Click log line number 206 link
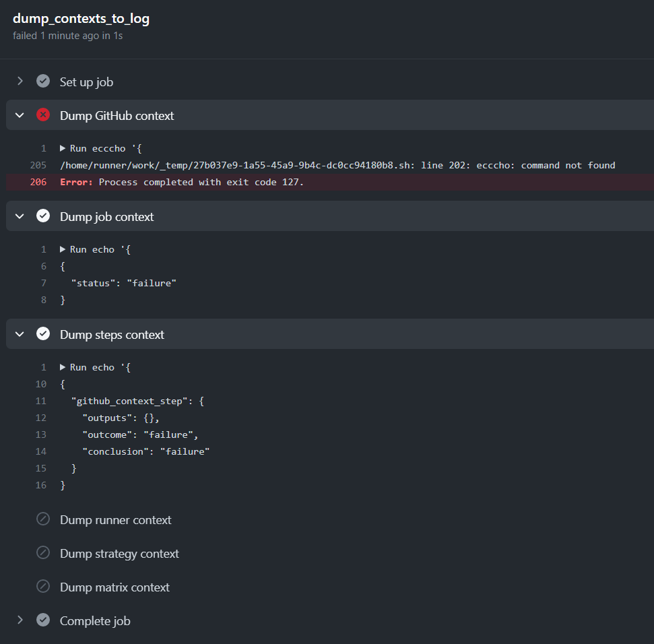Viewport: 654px width, 644px height. pos(38,183)
